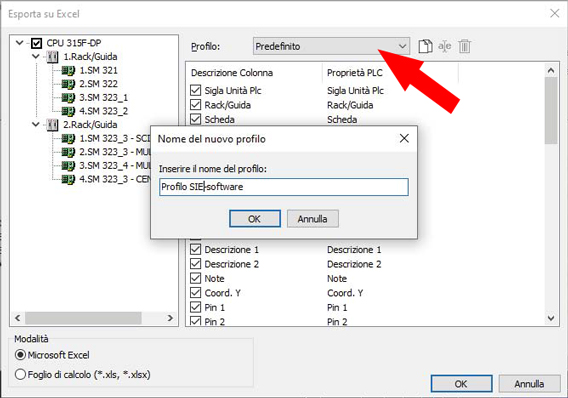
Task: Open the Profilo dropdown list
Action: pyautogui.click(x=331, y=46)
